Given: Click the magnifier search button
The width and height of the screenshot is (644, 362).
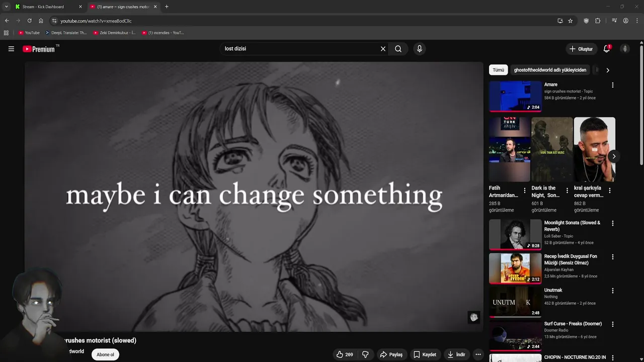Looking at the screenshot, I should pos(398,49).
